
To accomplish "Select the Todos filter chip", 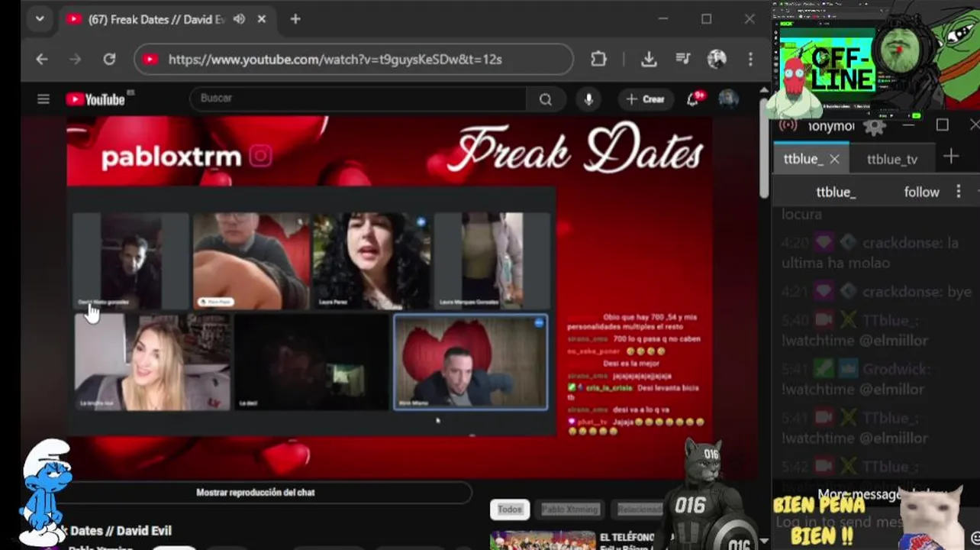I will coord(510,509).
